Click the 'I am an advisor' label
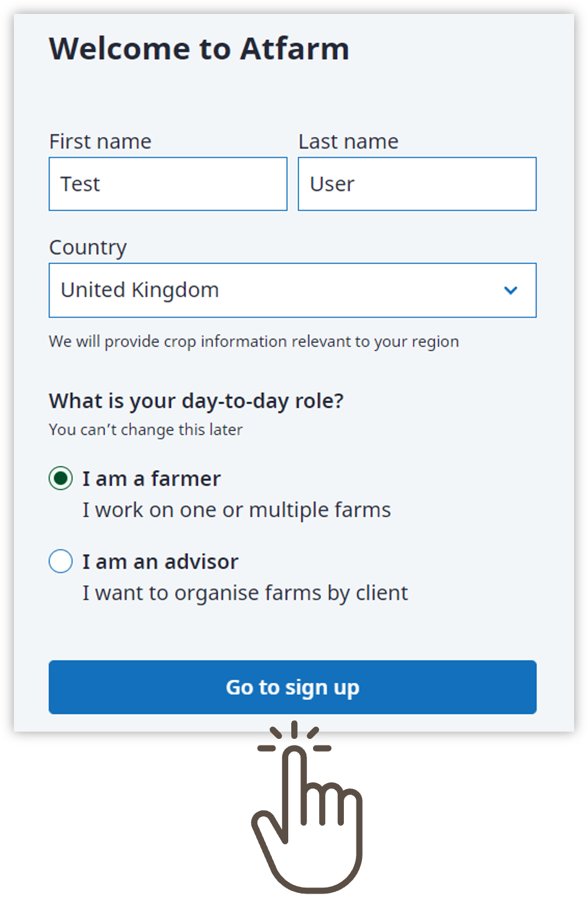The image size is (588, 899). (x=161, y=562)
